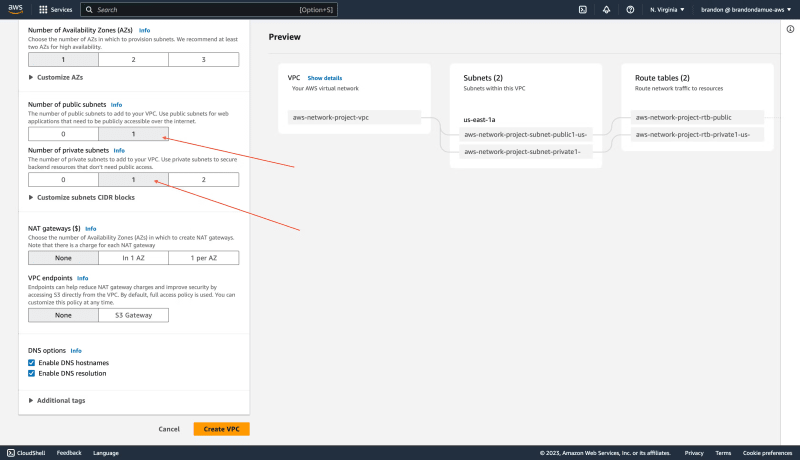
Task: Open Feedback in the footer
Action: [69, 453]
